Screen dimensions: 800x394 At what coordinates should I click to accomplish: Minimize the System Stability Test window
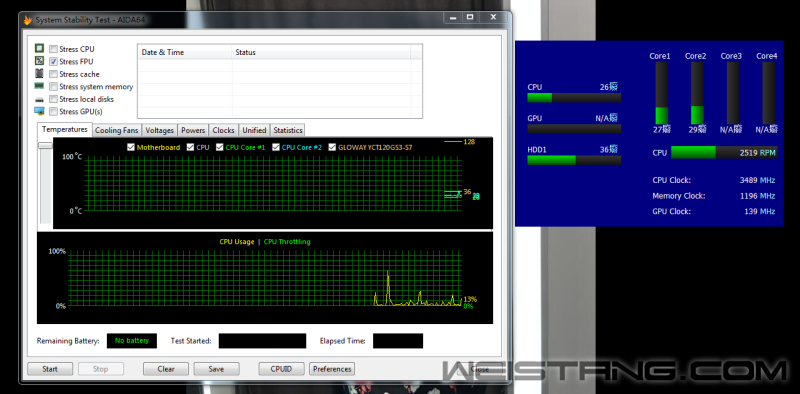click(x=452, y=17)
